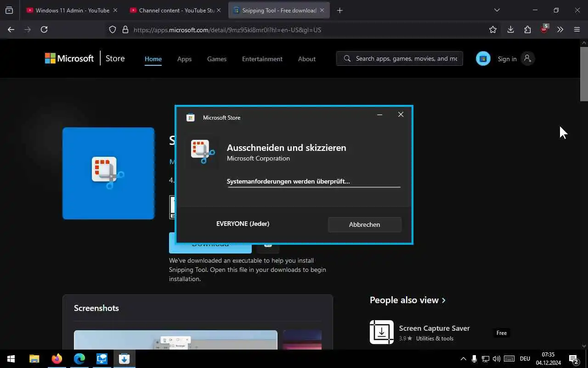
Task: Close the Channel content tab
Action: pos(219,10)
